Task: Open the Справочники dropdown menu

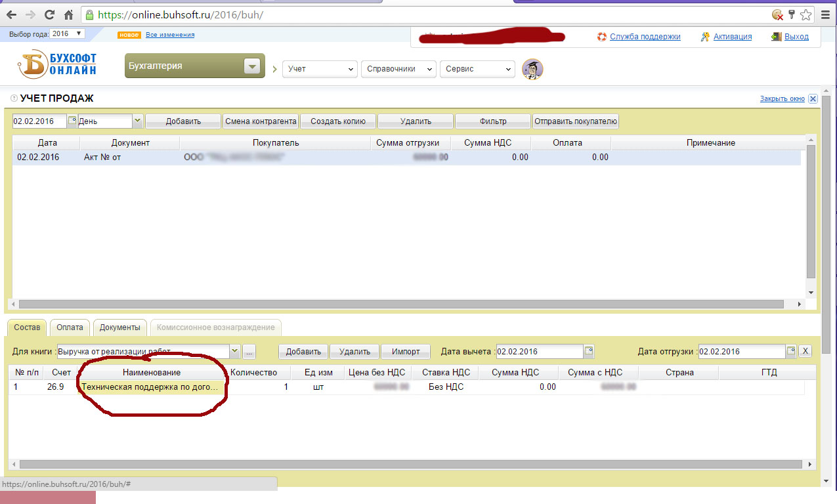Action: tap(398, 69)
